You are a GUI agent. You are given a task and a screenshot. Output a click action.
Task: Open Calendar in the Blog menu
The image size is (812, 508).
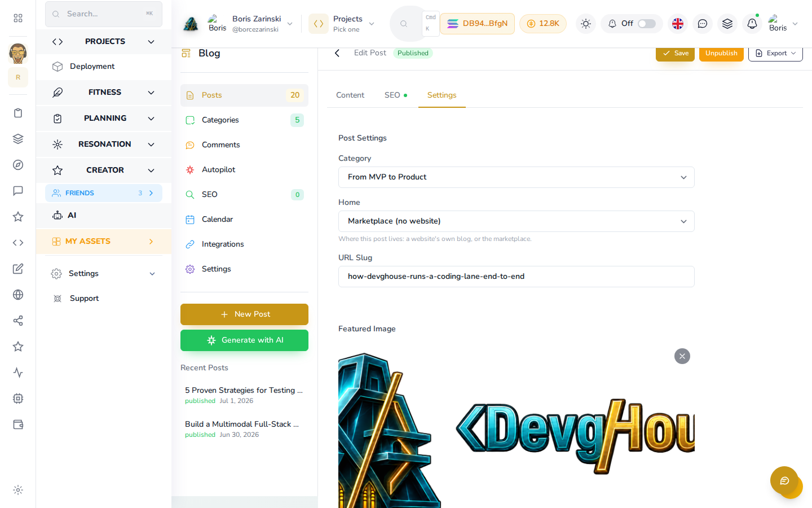click(244, 220)
